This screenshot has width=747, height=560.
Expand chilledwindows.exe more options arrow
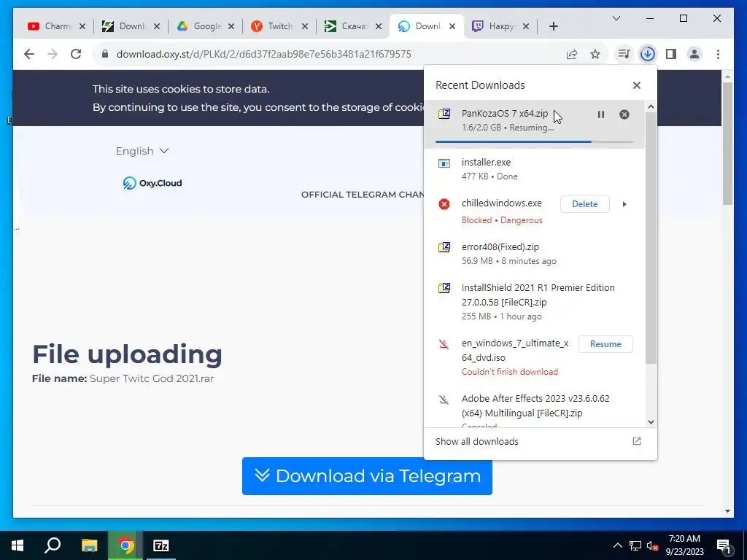coord(624,204)
